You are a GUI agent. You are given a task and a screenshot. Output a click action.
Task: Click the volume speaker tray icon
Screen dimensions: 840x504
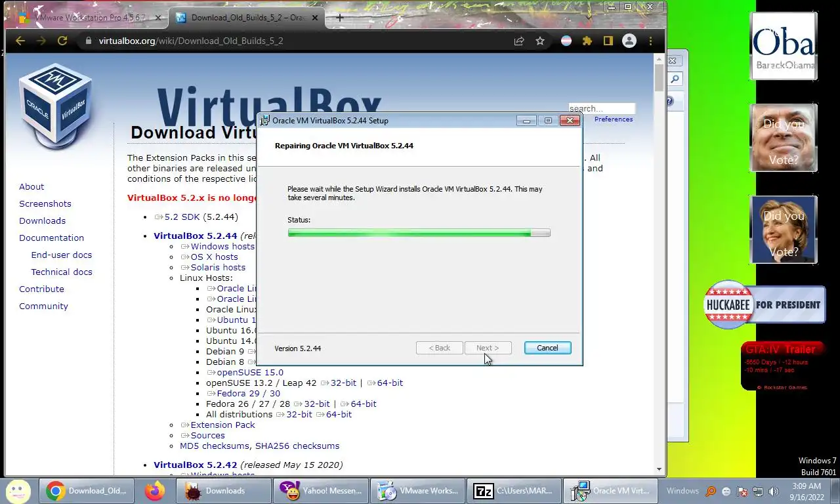click(x=773, y=492)
